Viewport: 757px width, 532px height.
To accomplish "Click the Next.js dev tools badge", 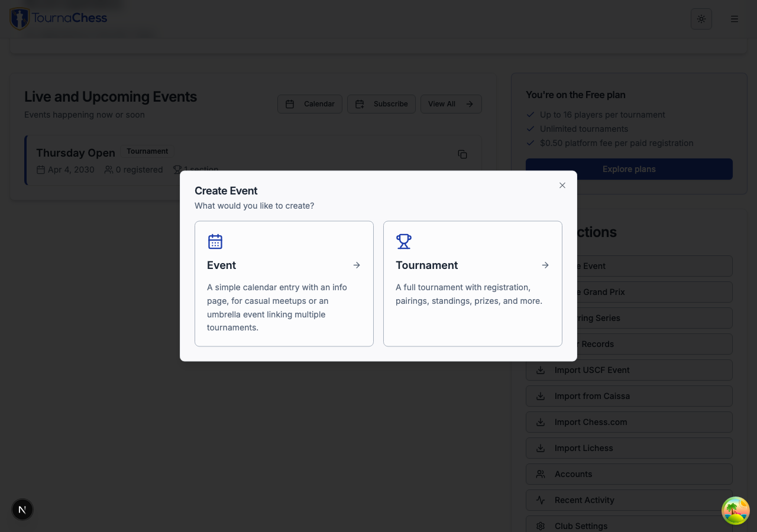I will tap(22, 510).
